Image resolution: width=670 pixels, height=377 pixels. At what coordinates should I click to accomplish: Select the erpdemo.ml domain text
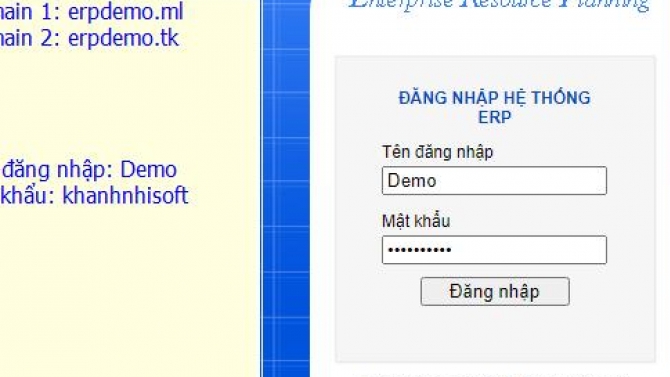coord(126,12)
